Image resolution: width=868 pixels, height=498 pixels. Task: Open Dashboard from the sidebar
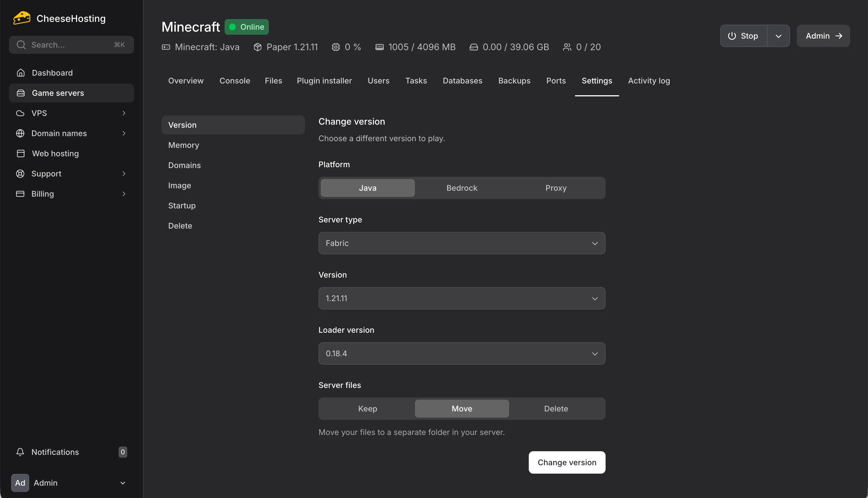pyautogui.click(x=52, y=73)
